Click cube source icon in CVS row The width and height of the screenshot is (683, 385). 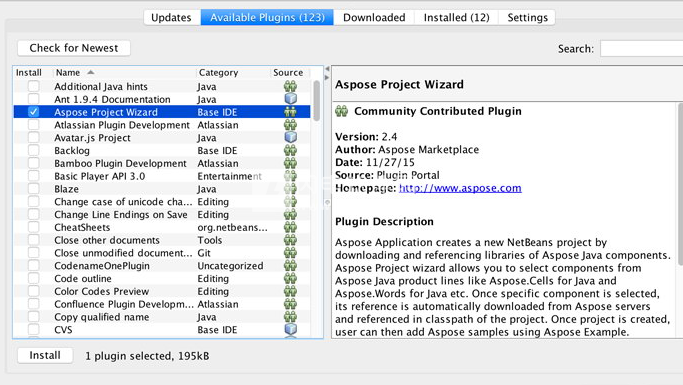point(291,329)
